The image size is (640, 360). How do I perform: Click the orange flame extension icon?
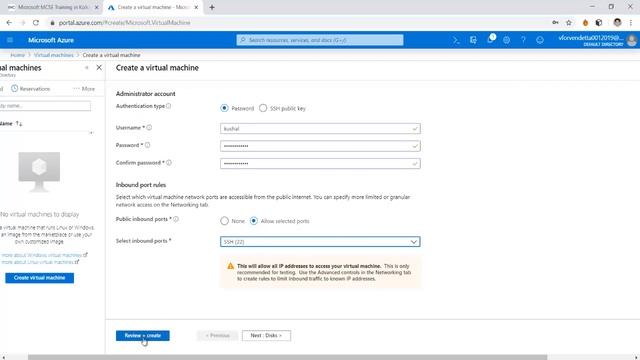[x=585, y=23]
